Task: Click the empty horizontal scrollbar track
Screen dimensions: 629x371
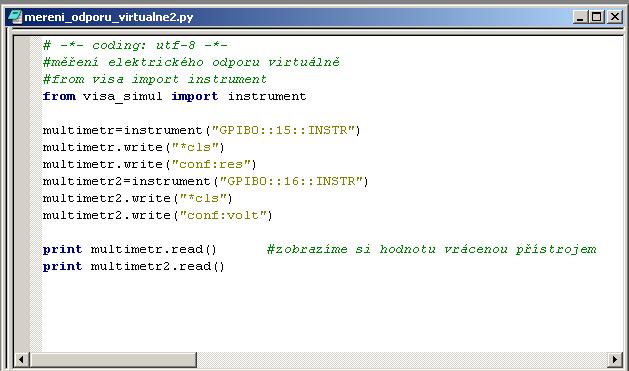Action: pos(402,359)
